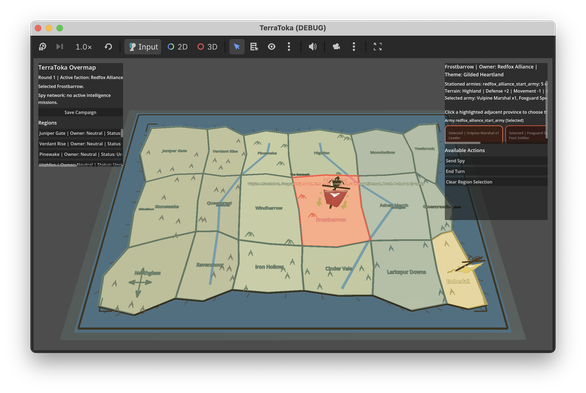Click the next frame step icon

pos(59,47)
